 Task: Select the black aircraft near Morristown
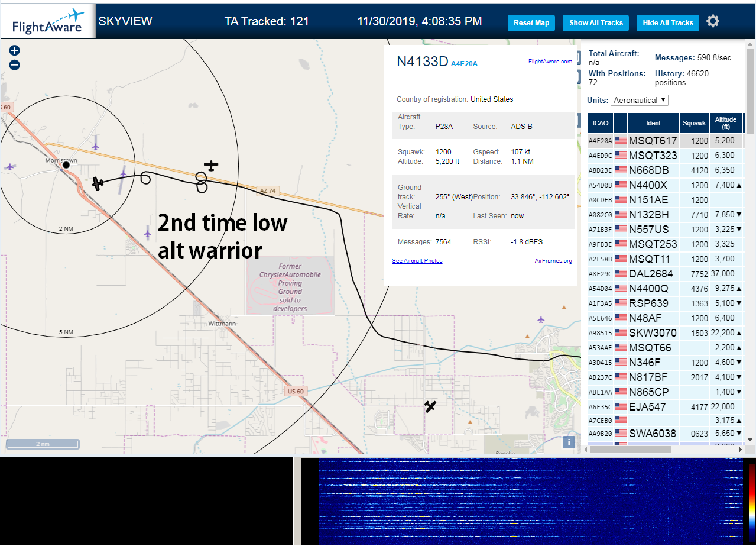(x=98, y=183)
